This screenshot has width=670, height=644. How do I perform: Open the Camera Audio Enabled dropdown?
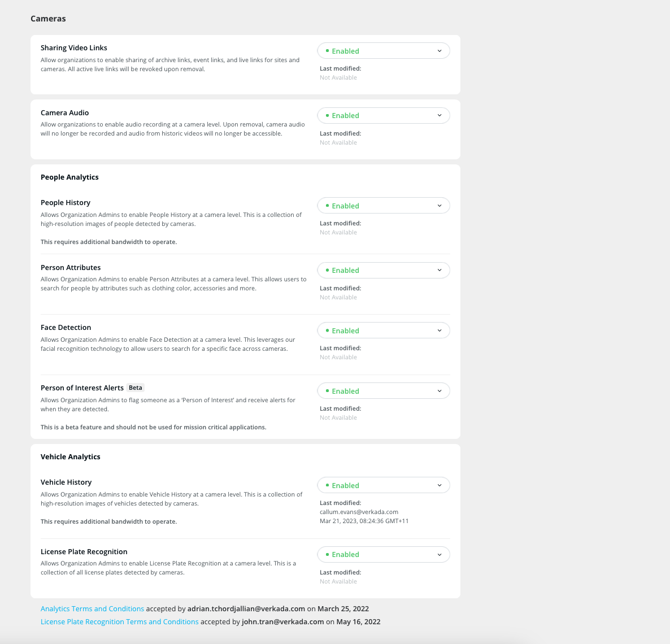coord(383,115)
